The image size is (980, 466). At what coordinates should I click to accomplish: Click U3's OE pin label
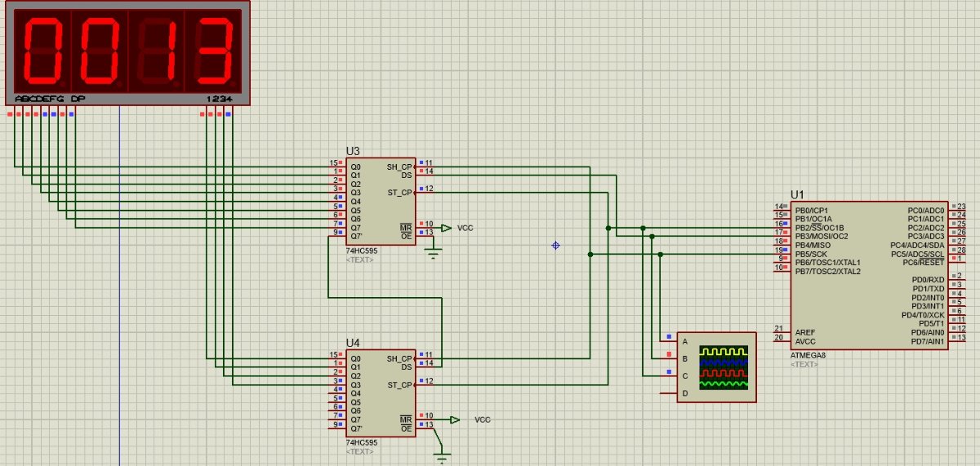point(406,236)
